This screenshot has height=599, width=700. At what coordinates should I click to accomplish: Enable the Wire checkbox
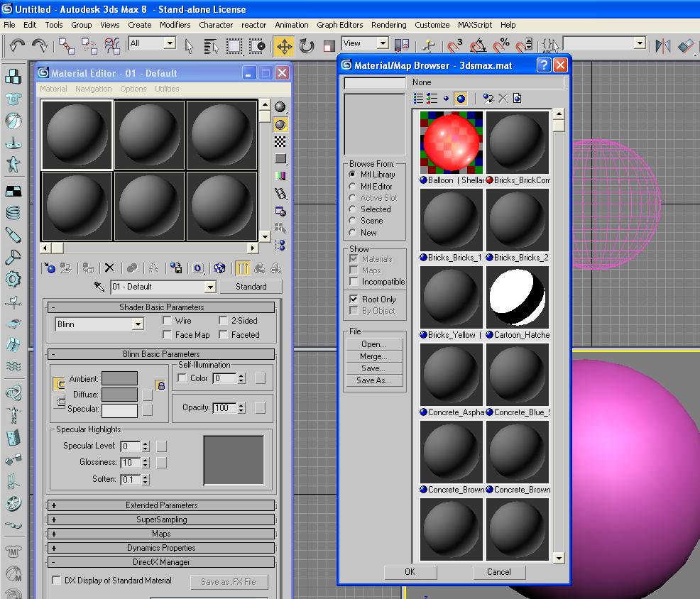[167, 320]
